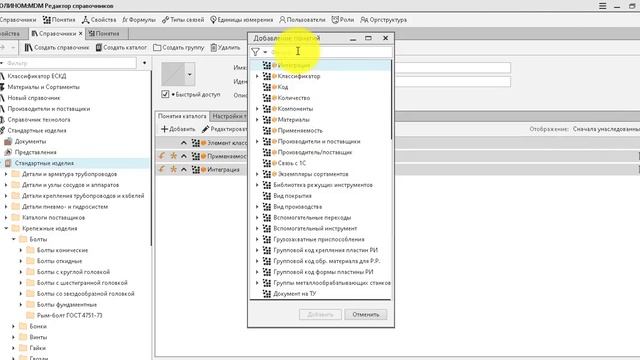Open the Свойства section
The image size is (640, 360).
99,20
